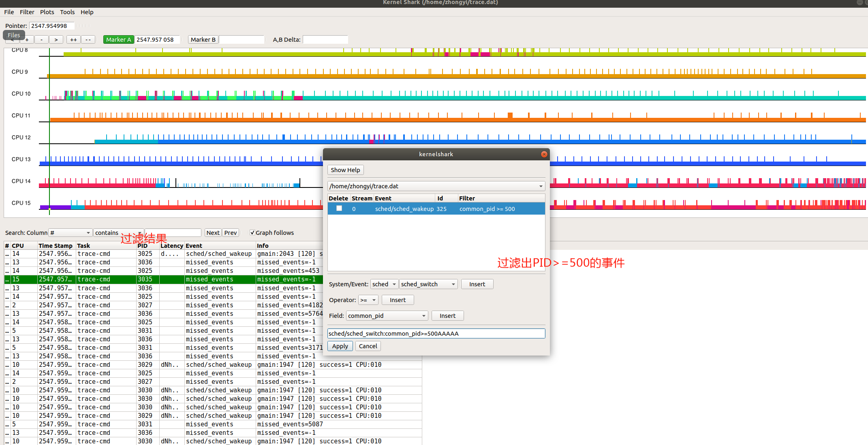Viewport: 868px width, 445px height.
Task: Click the < shift-left navigation button
Action: click(x=12, y=39)
